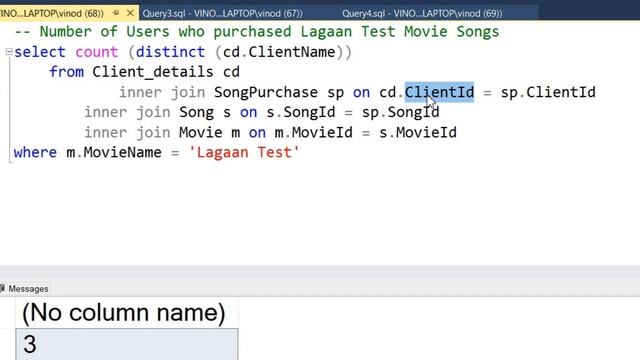This screenshot has height=360, width=640.
Task: Collapse the select statement outline block
Action: pyautogui.click(x=9, y=52)
